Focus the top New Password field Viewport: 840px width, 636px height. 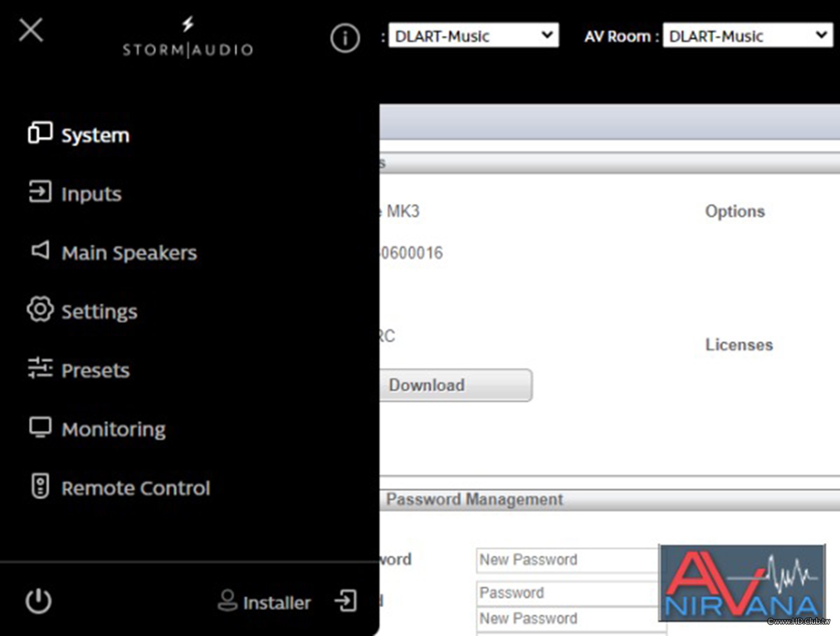click(x=568, y=560)
